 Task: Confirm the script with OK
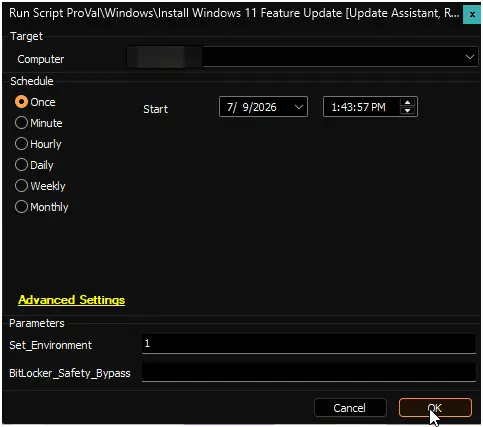[435, 408]
